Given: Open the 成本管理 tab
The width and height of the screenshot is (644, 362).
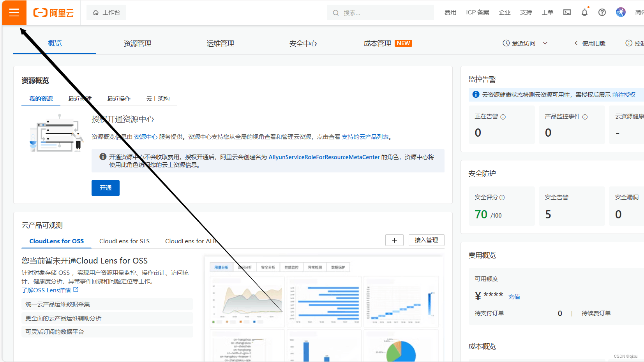Looking at the screenshot, I should coord(377,43).
